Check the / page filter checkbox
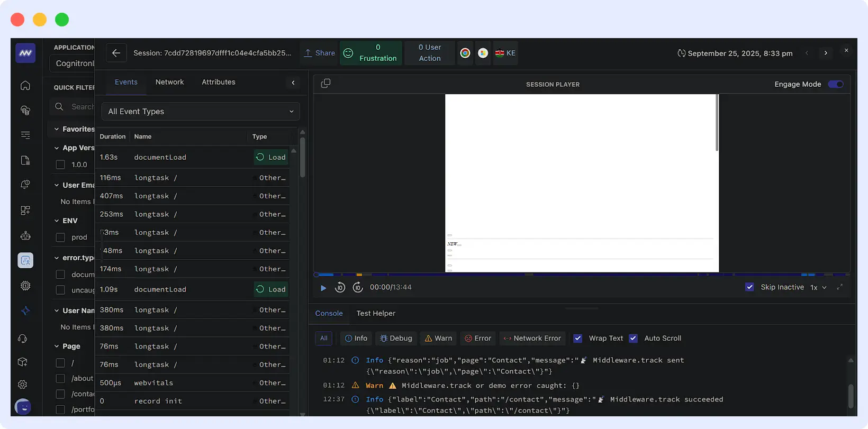868x429 pixels. pyautogui.click(x=60, y=363)
